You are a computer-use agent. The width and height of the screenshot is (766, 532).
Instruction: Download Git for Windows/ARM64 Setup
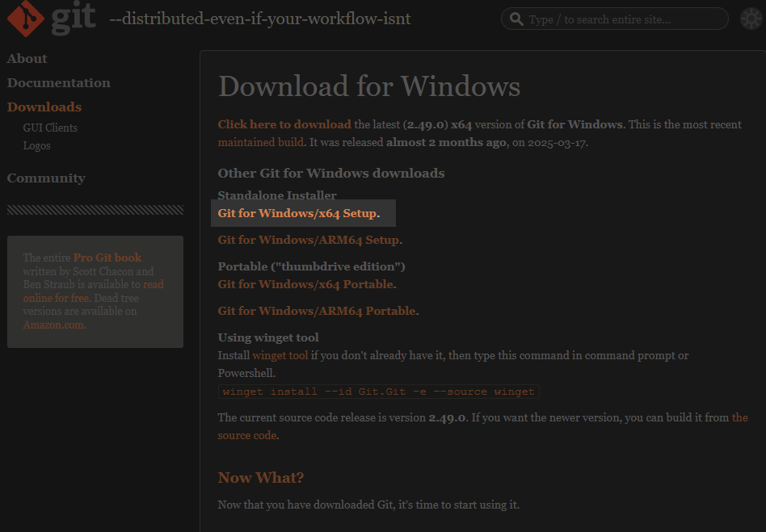[x=309, y=240]
